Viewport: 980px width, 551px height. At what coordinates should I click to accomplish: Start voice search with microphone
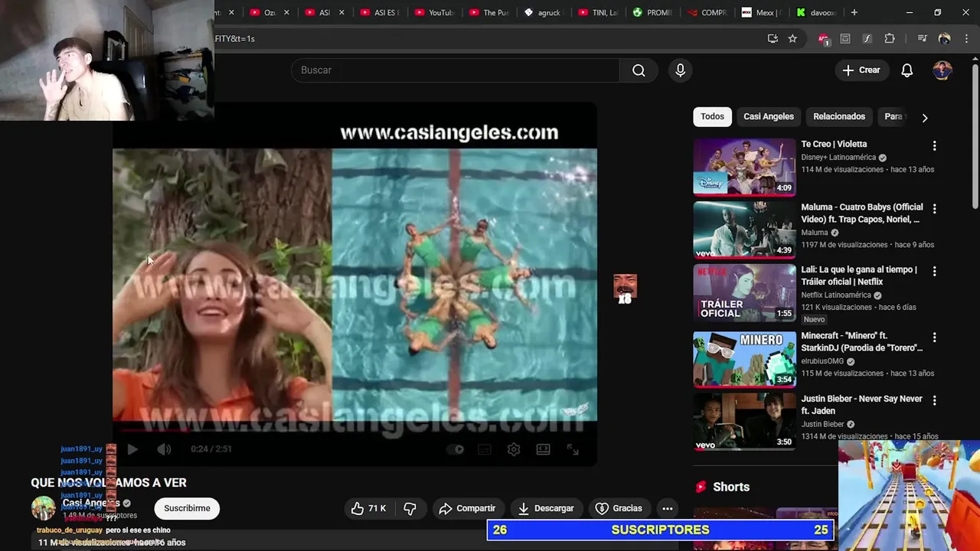pos(681,70)
